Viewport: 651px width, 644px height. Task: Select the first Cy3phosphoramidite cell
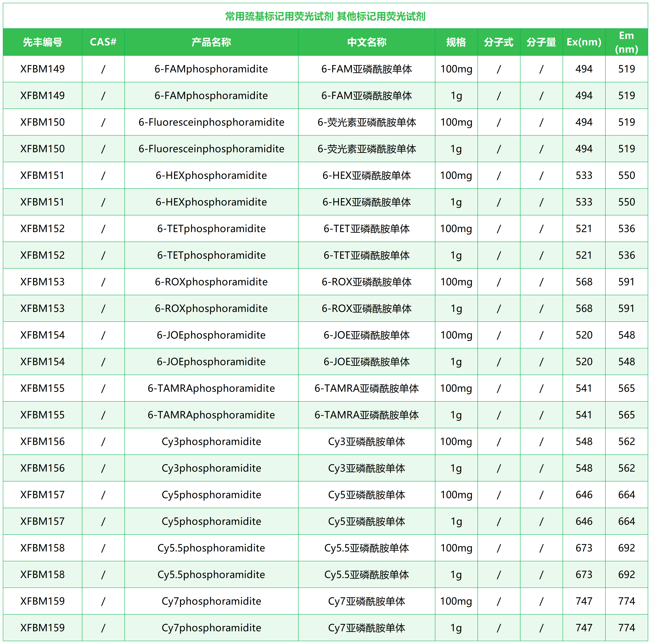(211, 441)
